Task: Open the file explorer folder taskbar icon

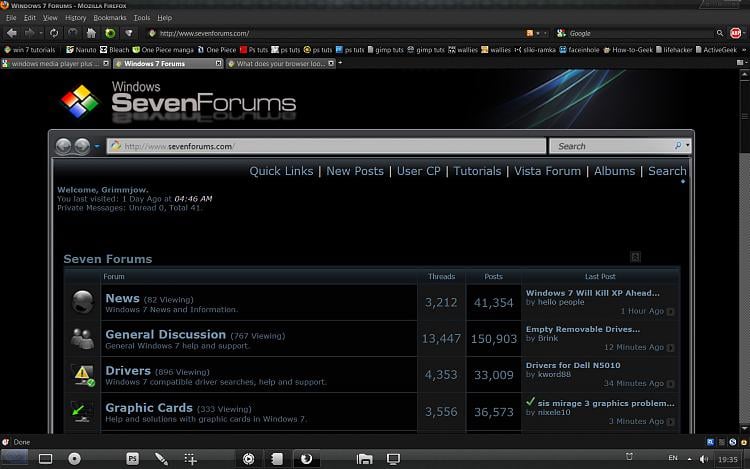Action: click(x=364, y=459)
